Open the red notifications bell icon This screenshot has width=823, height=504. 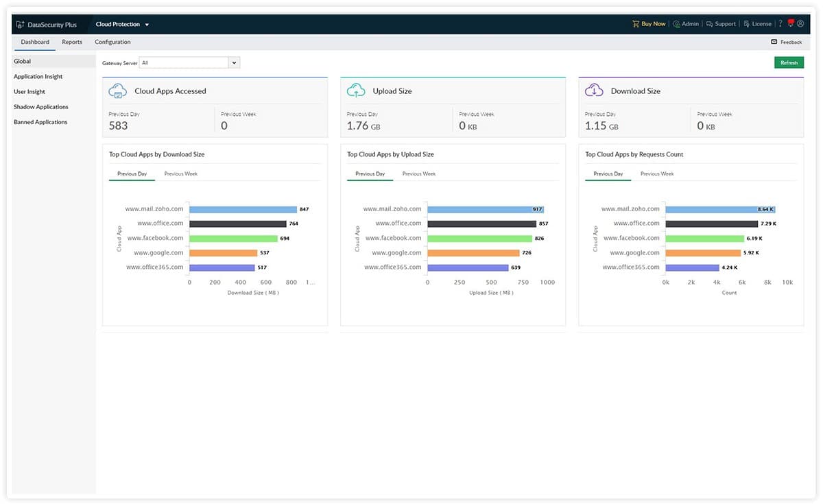[791, 23]
